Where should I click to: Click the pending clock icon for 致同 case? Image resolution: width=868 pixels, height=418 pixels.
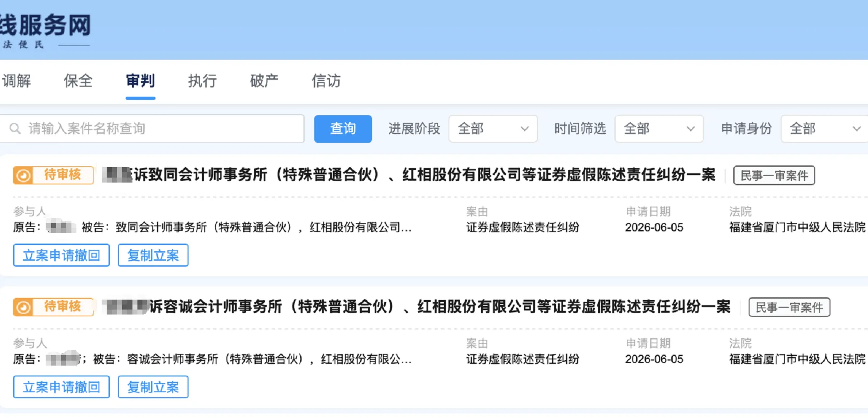[24, 175]
